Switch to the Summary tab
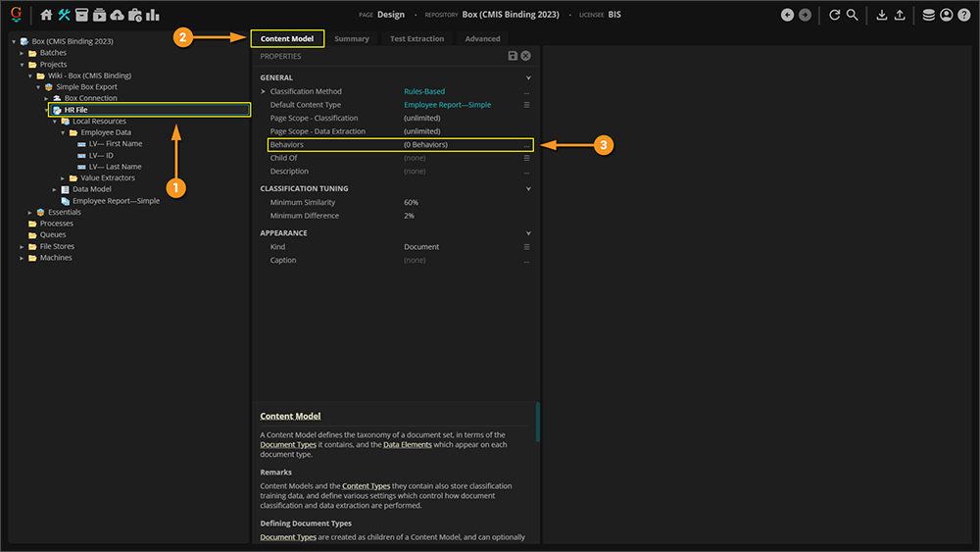This screenshot has width=980, height=552. click(351, 39)
